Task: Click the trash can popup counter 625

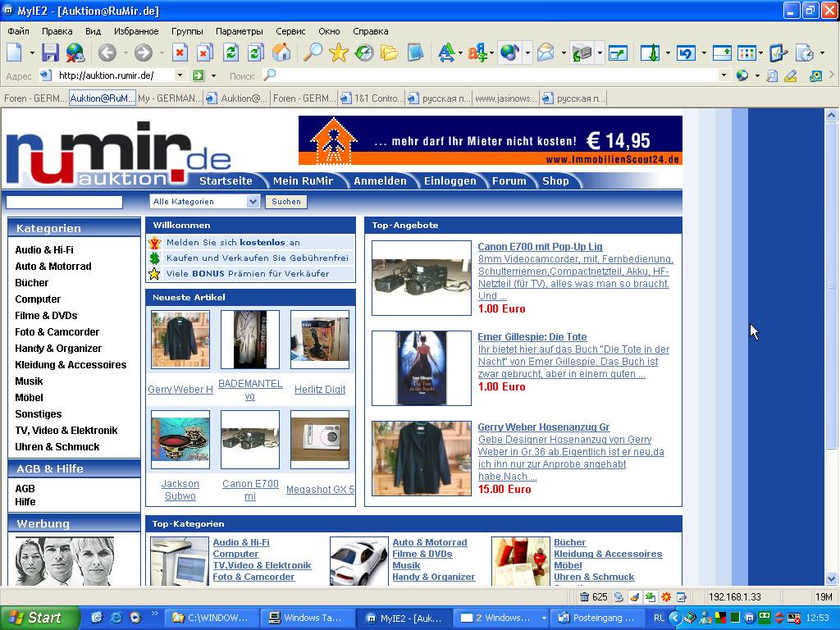Action: point(594,597)
